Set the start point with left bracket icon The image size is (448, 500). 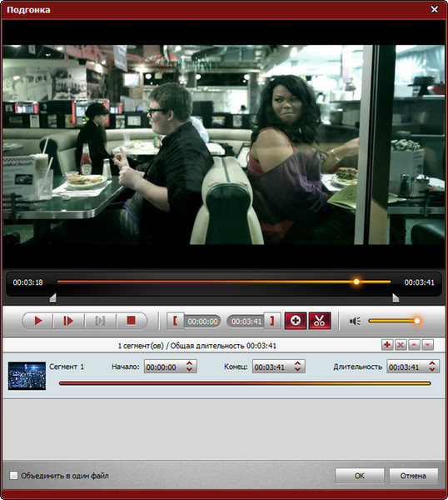[175, 321]
